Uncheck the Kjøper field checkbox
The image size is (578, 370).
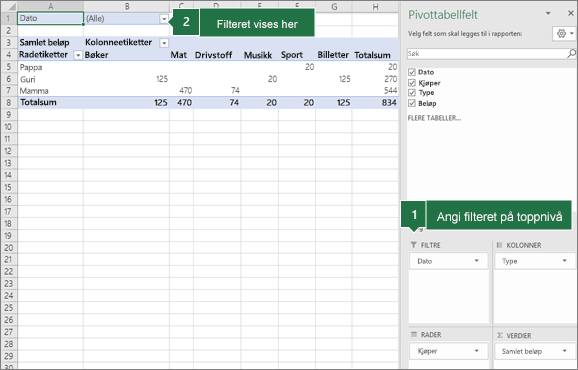(x=412, y=83)
